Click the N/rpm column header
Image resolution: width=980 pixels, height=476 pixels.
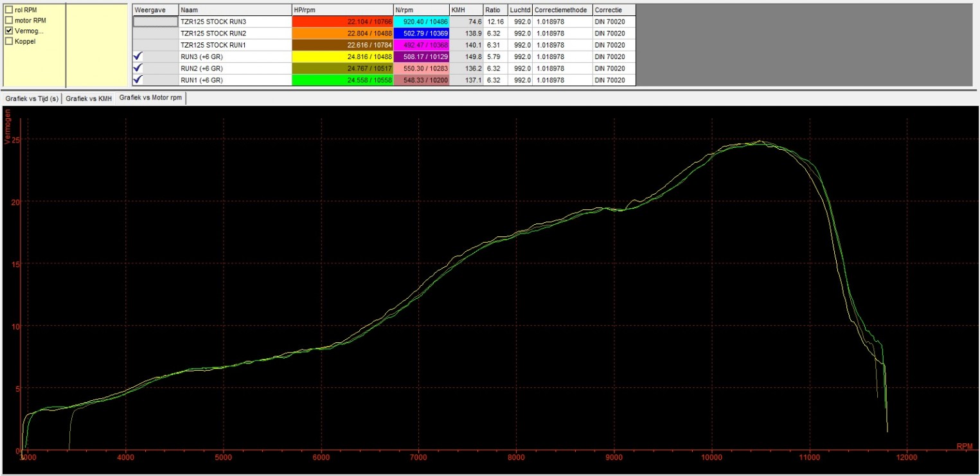pos(422,10)
